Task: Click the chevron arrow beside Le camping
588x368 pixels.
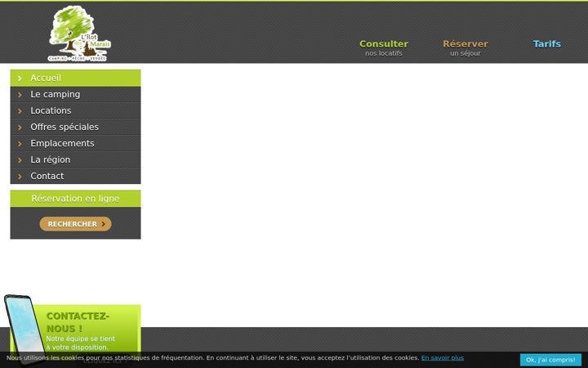Action: pos(20,95)
